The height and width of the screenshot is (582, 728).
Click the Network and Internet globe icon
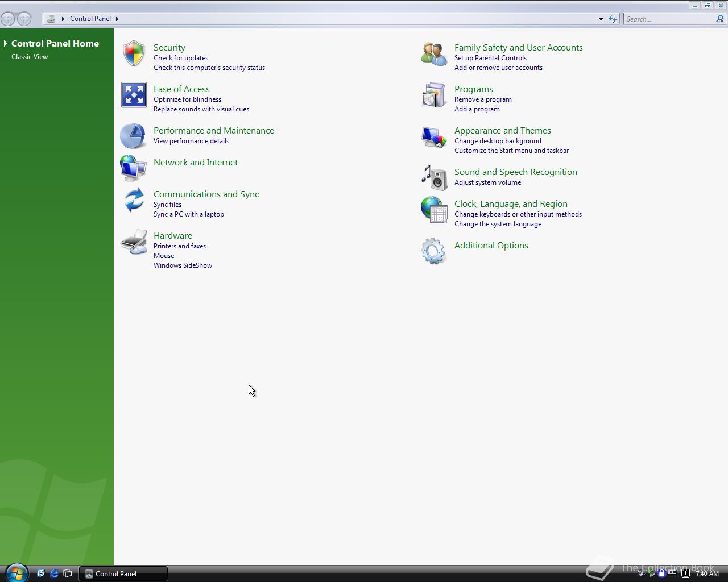[133, 168]
